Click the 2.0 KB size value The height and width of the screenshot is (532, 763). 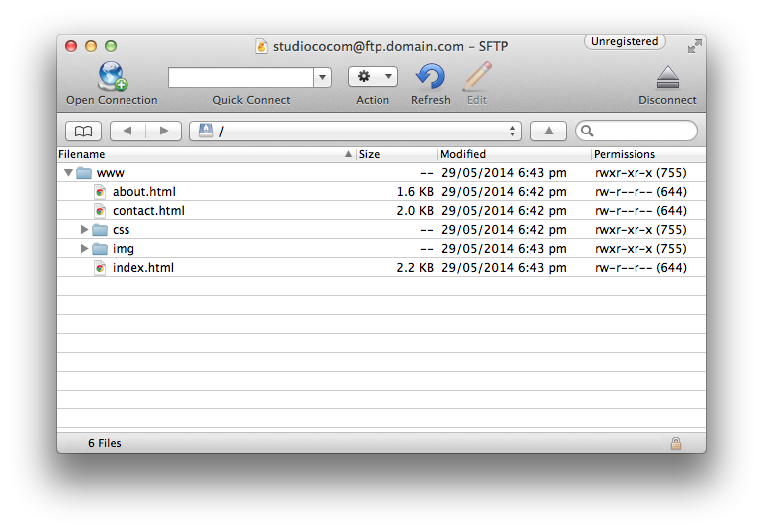tap(415, 211)
